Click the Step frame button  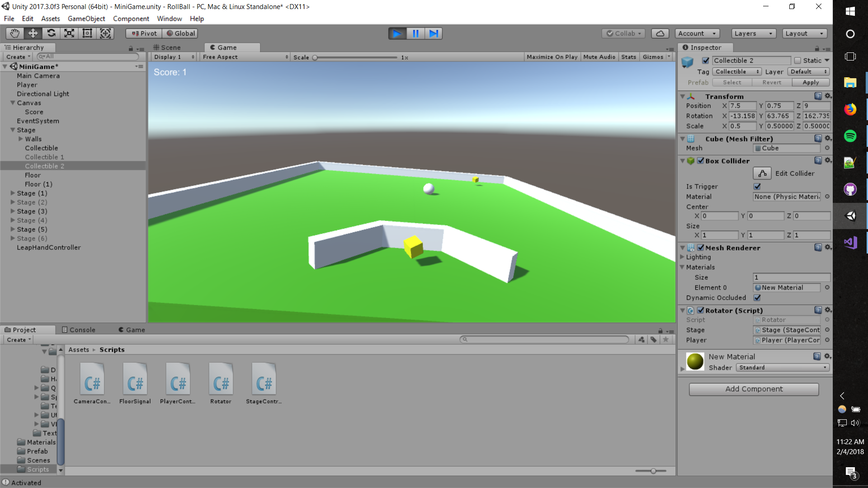[434, 33]
